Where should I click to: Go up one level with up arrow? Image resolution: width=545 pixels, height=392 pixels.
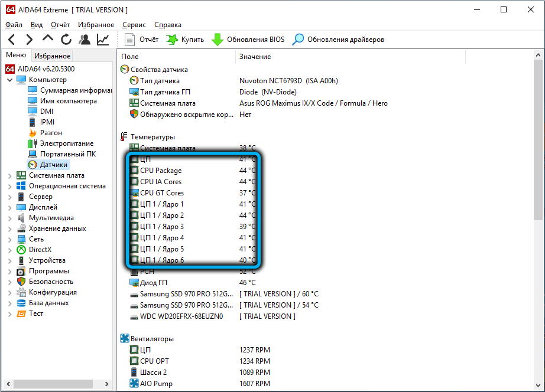[48, 39]
